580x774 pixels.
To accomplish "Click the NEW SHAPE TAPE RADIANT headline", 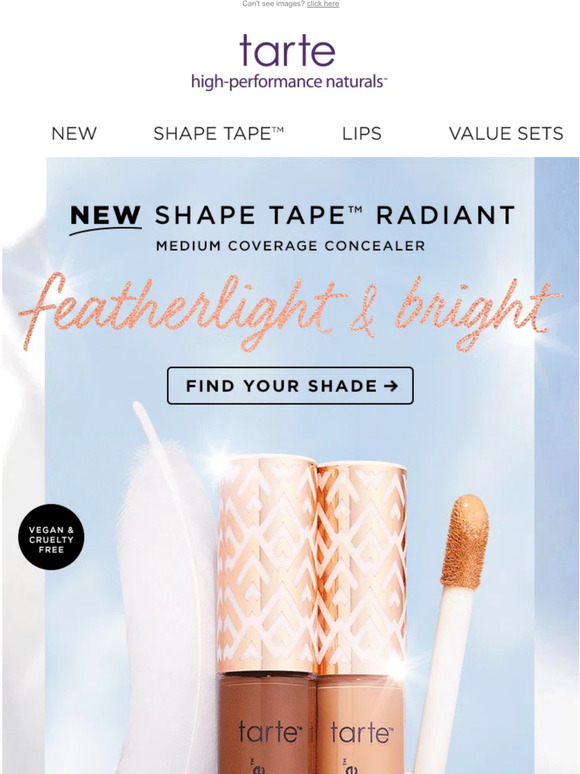I will pyautogui.click(x=293, y=216).
